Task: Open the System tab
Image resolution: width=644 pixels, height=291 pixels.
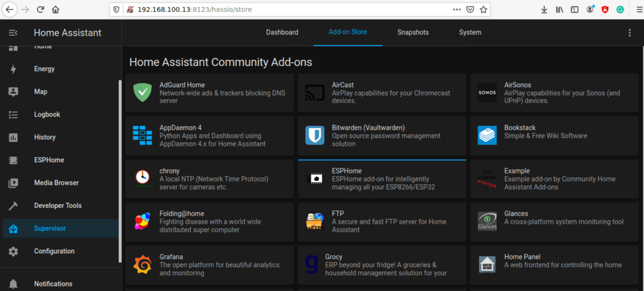Action: tap(470, 33)
